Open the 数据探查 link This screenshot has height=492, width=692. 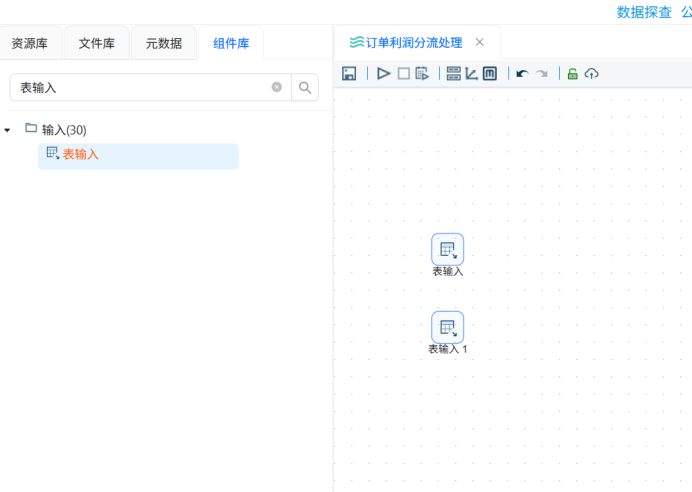(x=644, y=12)
